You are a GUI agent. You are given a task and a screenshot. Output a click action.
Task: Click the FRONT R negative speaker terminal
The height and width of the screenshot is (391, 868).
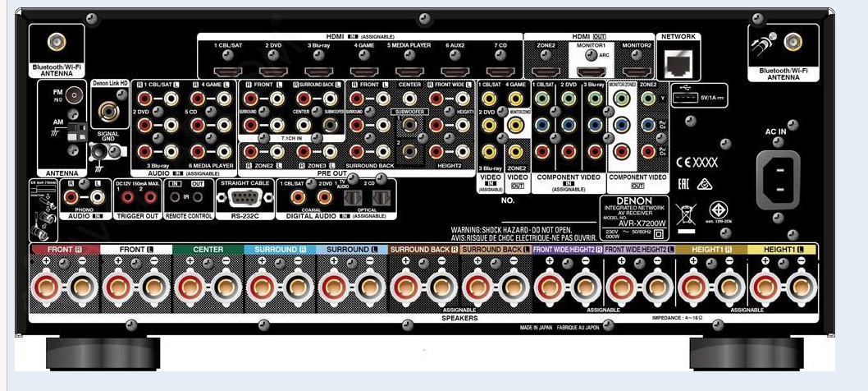(81, 287)
